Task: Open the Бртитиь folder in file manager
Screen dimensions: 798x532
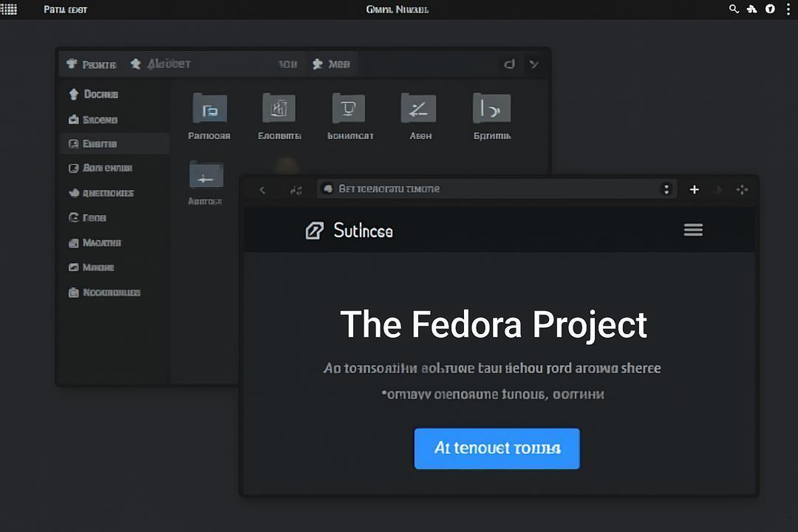Action: click(x=491, y=116)
